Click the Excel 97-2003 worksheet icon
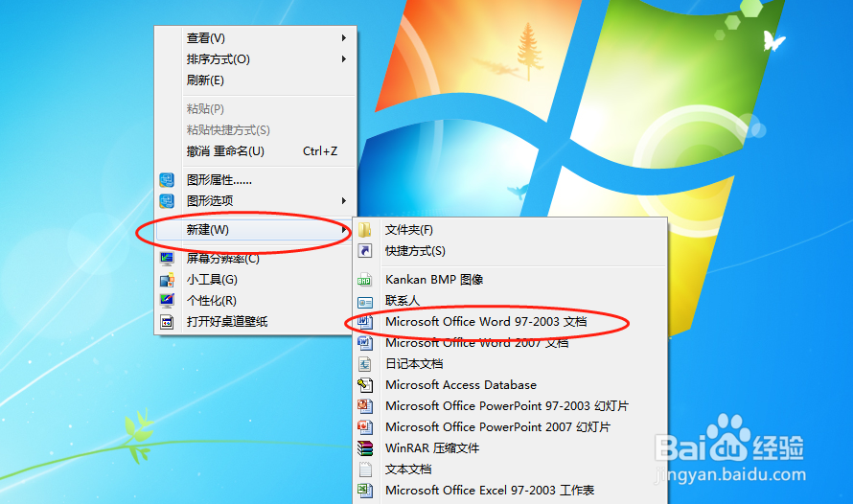853x504 pixels. tap(365, 491)
